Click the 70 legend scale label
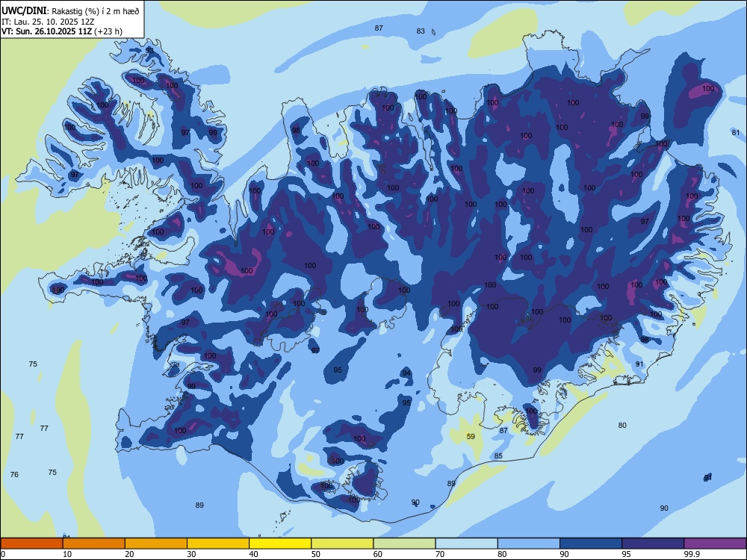This screenshot has width=747, height=560. [440, 554]
